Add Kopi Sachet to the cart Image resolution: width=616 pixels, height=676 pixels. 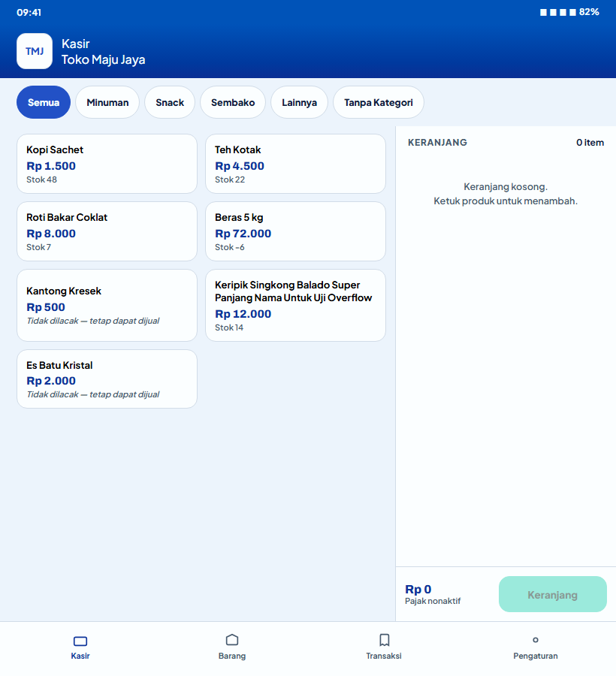[x=107, y=164]
